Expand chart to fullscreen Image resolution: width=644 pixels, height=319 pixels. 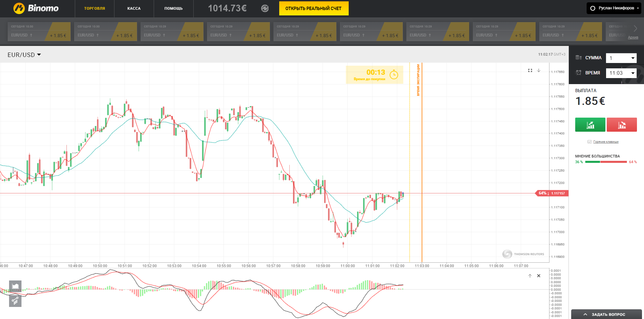tap(530, 70)
